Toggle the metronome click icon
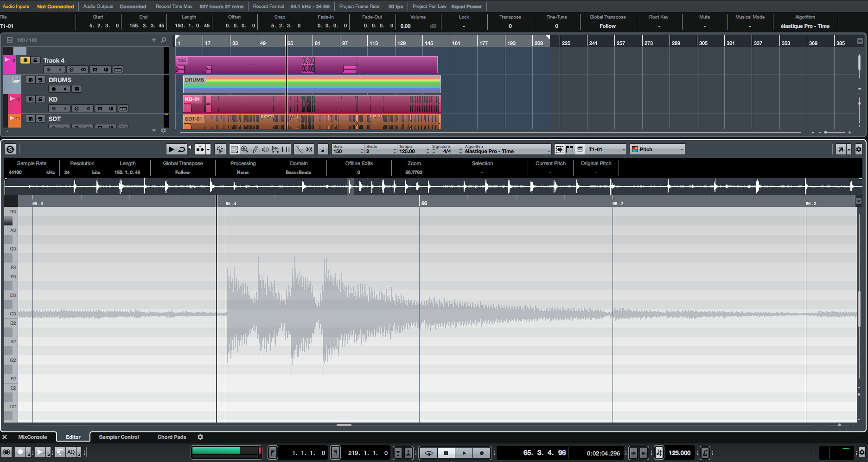 pyautogui.click(x=705, y=453)
